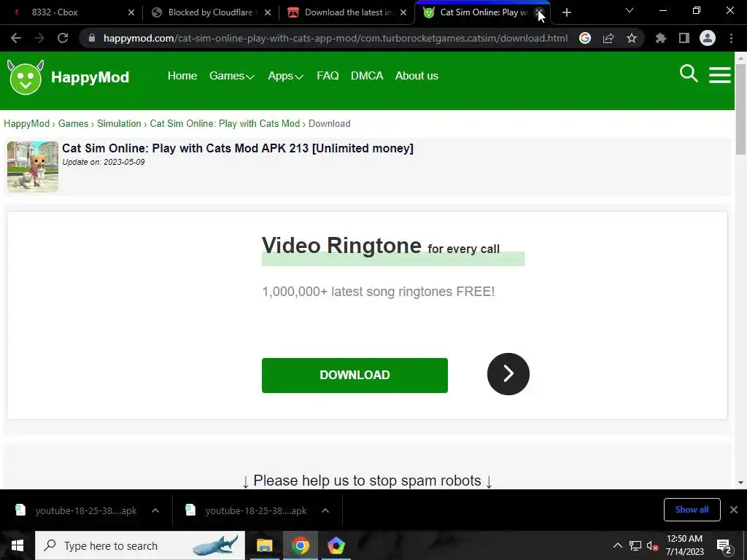Bookmark this page with star icon
This screenshot has width=747, height=560.
632,38
